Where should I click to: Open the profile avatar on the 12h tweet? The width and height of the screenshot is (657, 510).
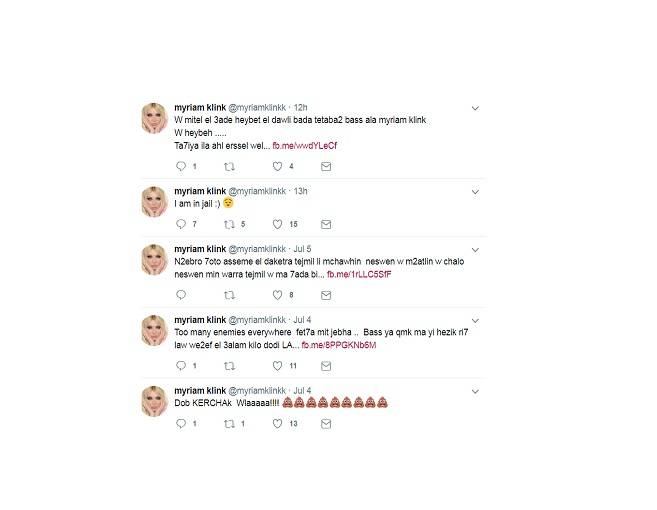pos(154,118)
